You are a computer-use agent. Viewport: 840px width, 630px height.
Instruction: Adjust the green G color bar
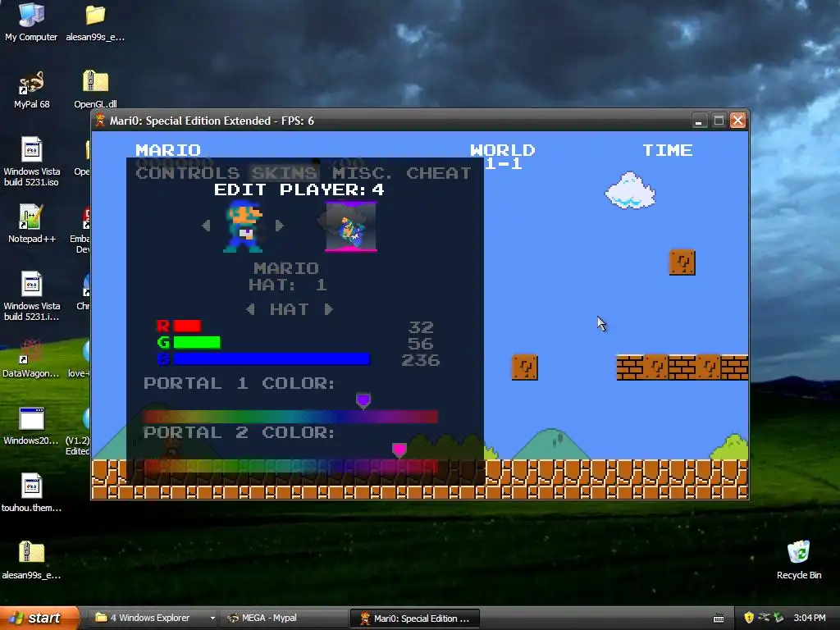(197, 342)
